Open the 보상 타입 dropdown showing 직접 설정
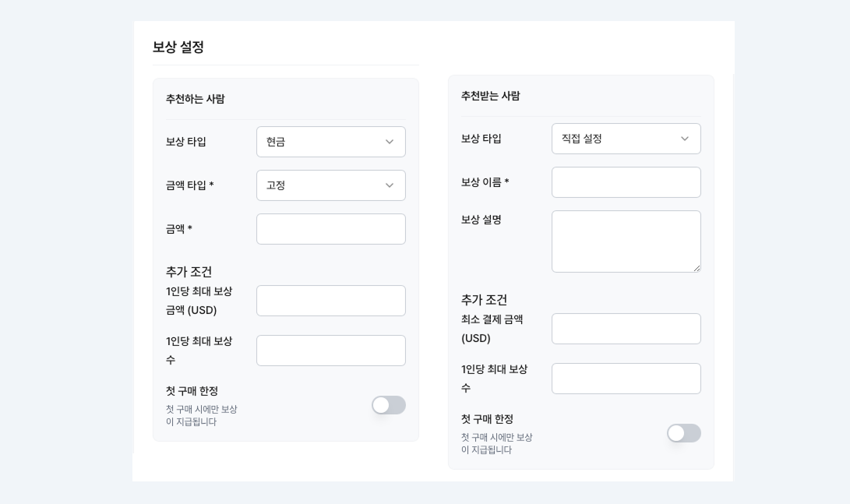 click(x=626, y=139)
